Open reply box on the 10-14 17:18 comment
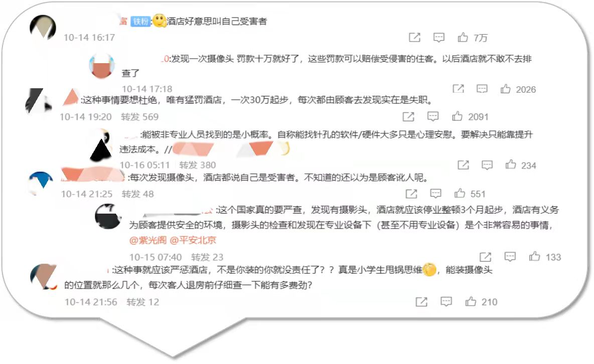 pyautogui.click(x=482, y=89)
